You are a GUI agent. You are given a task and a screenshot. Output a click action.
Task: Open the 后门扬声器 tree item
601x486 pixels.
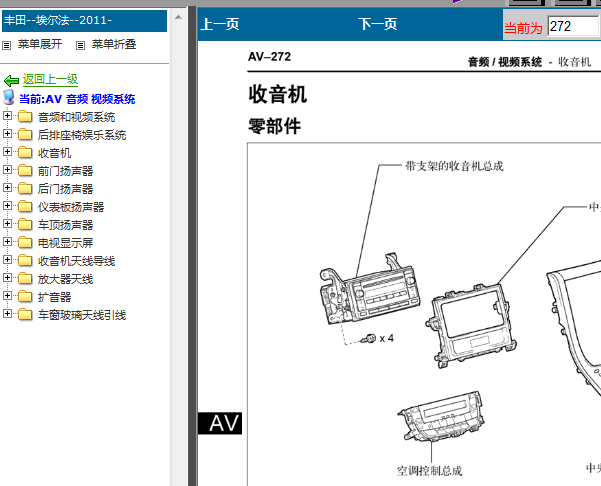click(65, 189)
